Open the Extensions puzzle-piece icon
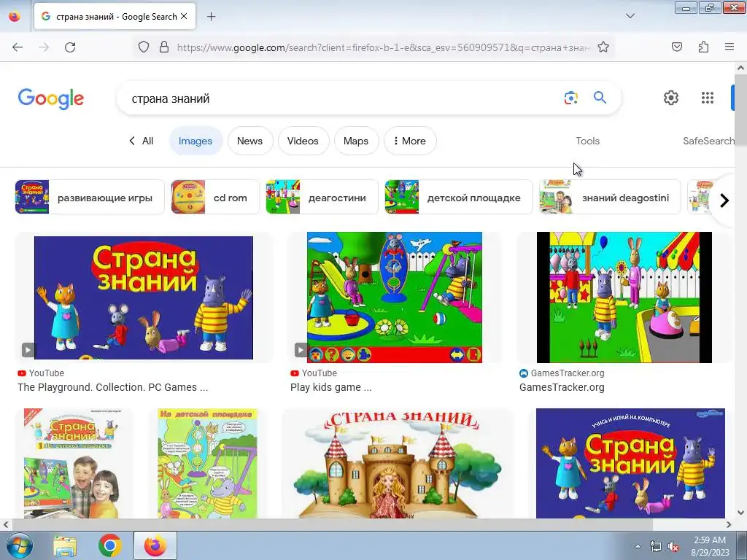Viewport: 747px width, 560px height. 703,47
